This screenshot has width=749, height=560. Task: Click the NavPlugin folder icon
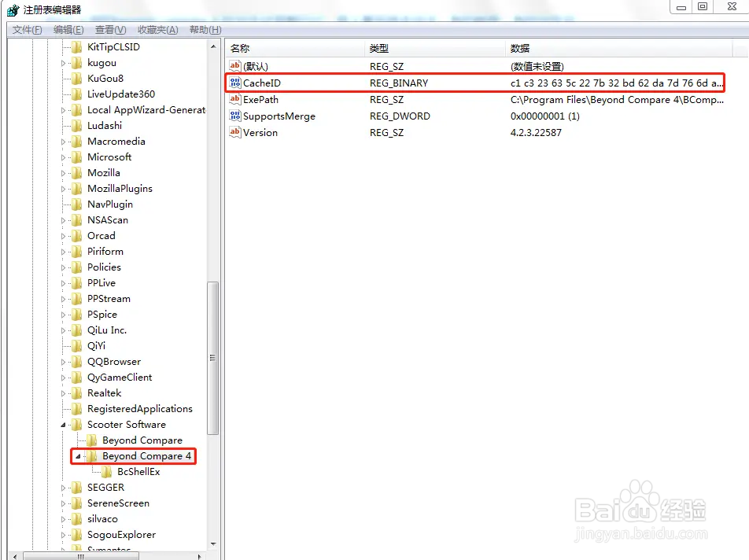click(77, 204)
